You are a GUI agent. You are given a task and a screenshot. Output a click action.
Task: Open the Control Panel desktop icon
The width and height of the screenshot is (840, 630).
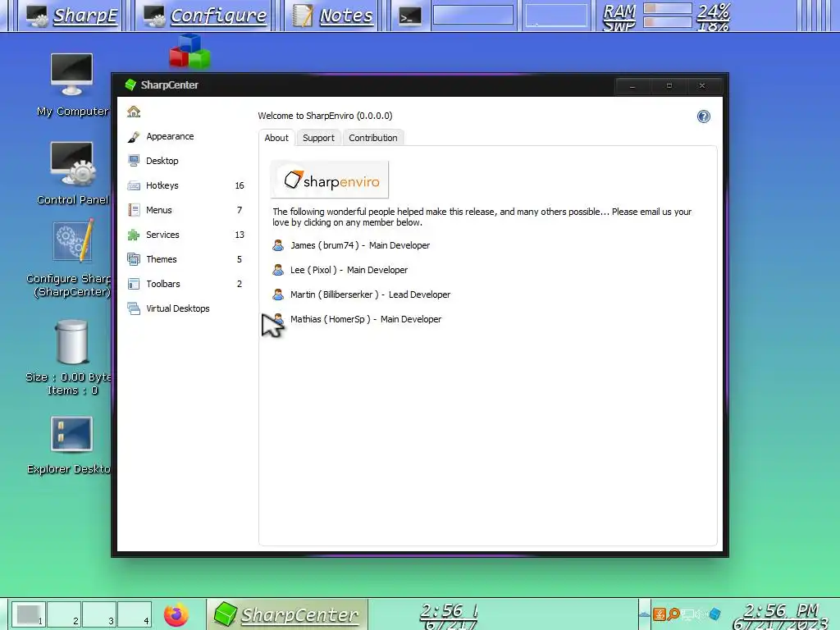point(72,173)
